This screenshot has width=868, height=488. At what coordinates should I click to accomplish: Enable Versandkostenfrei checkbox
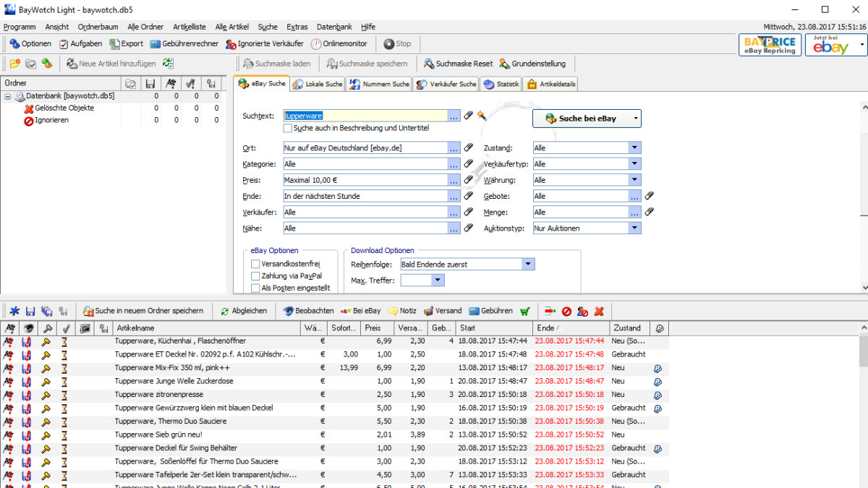click(x=255, y=265)
